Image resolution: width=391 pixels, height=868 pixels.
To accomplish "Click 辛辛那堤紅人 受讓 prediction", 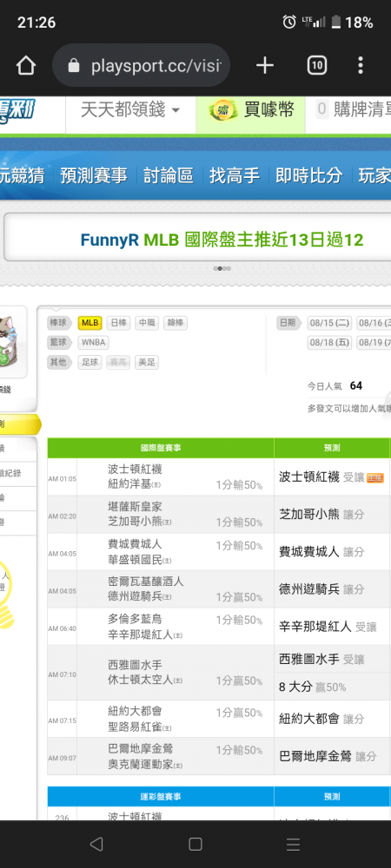I will pyautogui.click(x=328, y=627).
